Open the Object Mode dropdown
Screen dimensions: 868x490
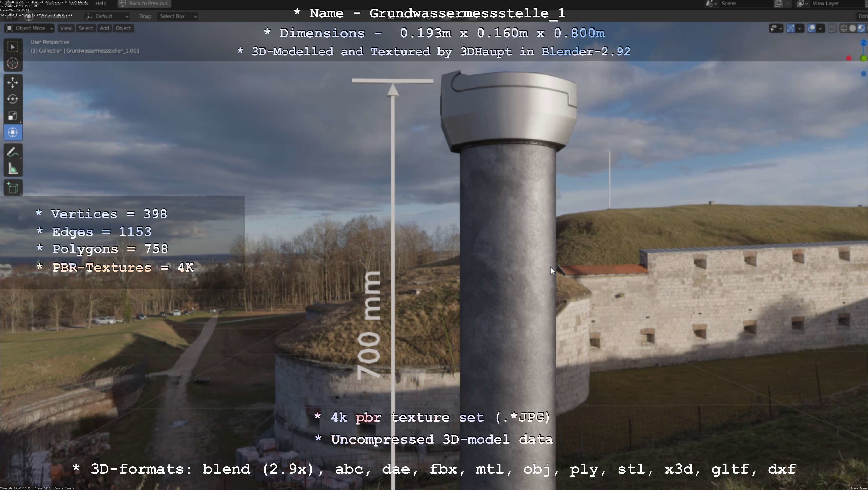coord(29,28)
